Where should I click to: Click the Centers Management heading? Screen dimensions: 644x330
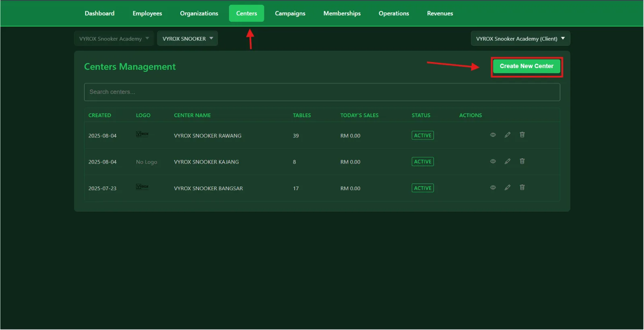[x=130, y=67]
